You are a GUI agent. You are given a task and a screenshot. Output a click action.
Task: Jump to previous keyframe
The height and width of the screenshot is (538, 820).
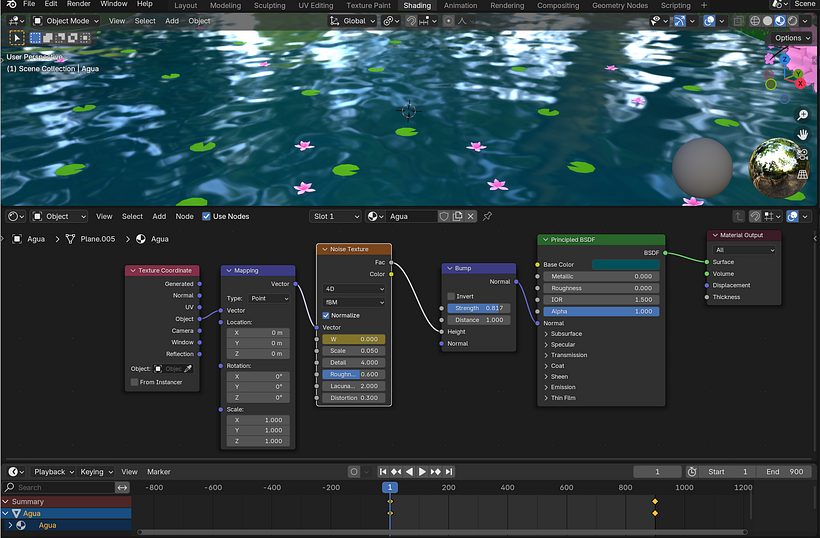coord(396,472)
